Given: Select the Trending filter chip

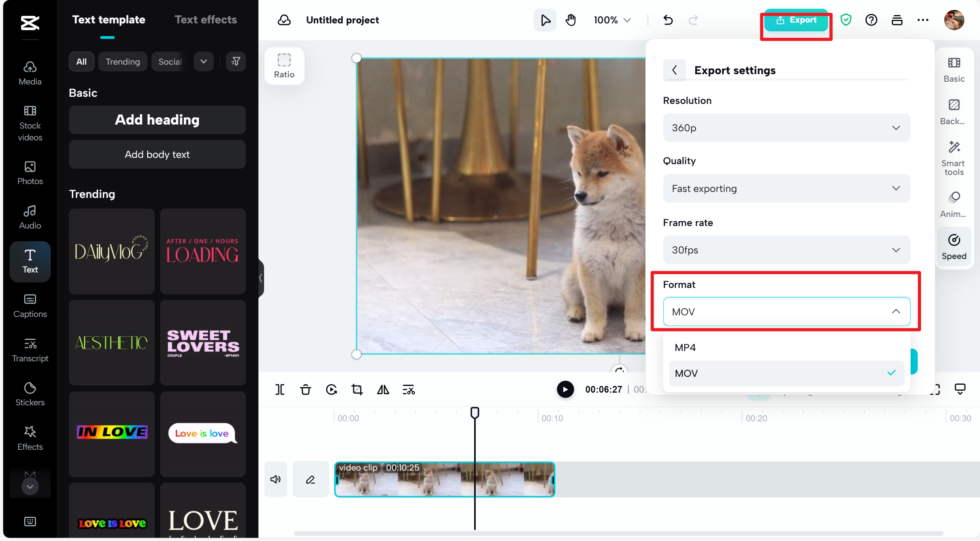Looking at the screenshot, I should [122, 61].
